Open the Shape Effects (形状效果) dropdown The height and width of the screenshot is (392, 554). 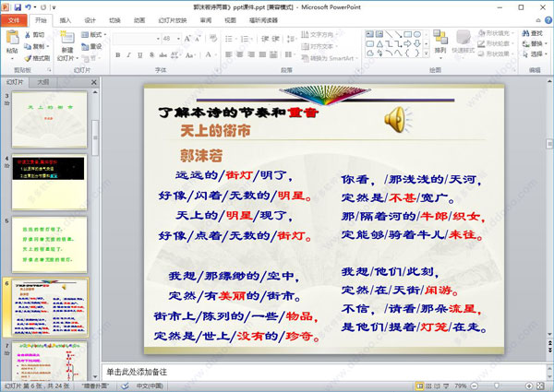point(495,53)
